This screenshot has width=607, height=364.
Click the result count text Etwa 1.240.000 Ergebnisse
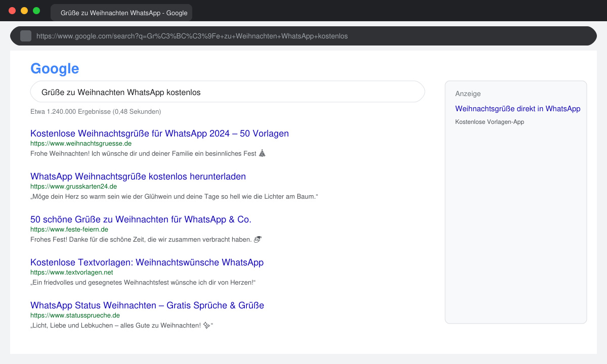(96, 111)
